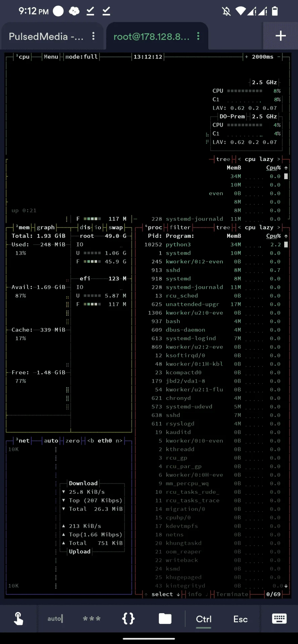298x644 pixels.
Task: Click the 13:12:12 clock in header
Action: click(x=148, y=57)
